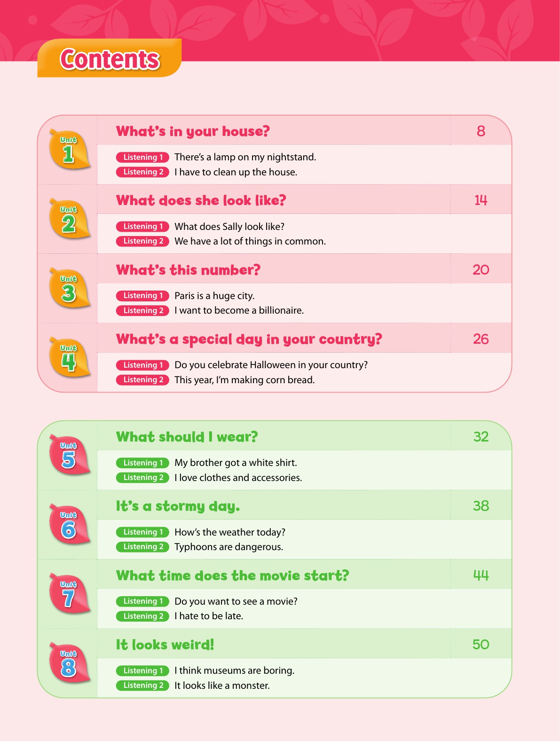Screen dimensions: 560x741
Task: Select Listening 2 tag for "Typhoons are dangerous."
Action: coord(142,547)
